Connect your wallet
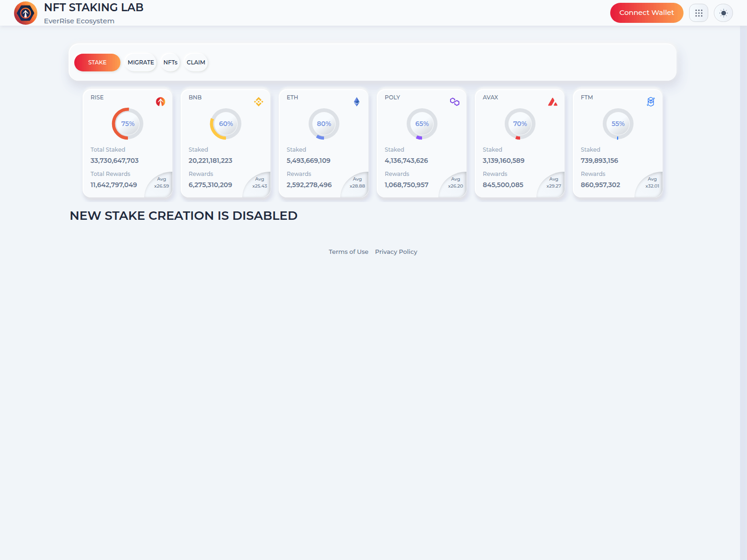Image resolution: width=747 pixels, height=560 pixels. [x=647, y=13]
